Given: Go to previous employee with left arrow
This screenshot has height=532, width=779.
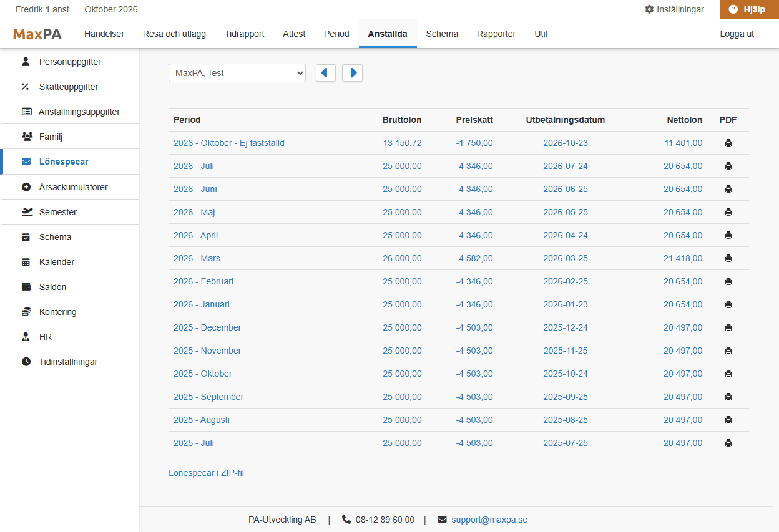Looking at the screenshot, I should (x=326, y=73).
